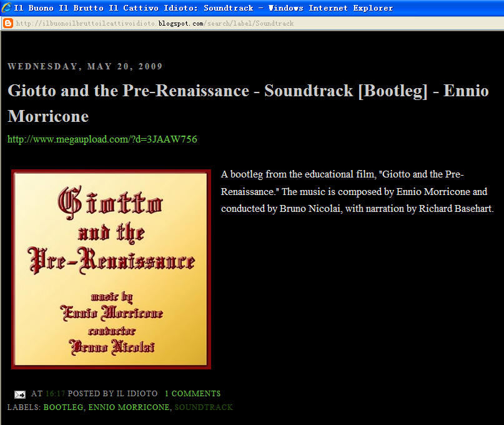Image resolution: width=504 pixels, height=425 pixels.
Task: Open the Ennio Morricone label link
Action: [129, 407]
